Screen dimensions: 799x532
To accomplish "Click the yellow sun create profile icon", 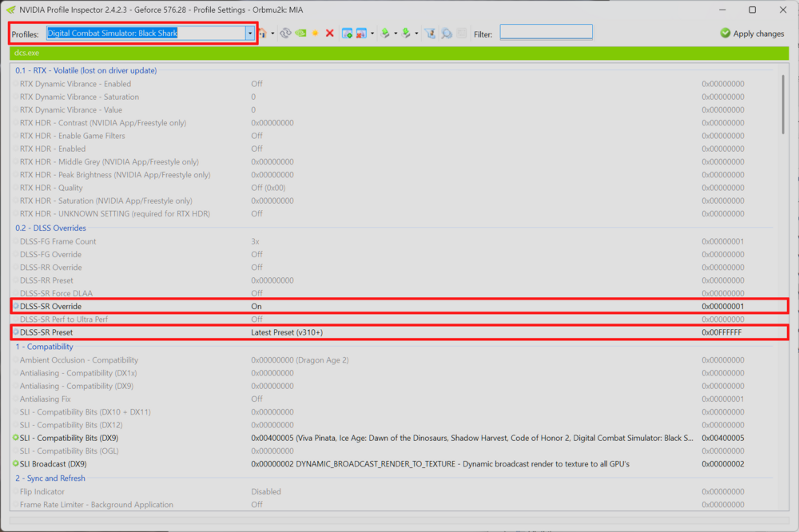I will coord(316,33).
